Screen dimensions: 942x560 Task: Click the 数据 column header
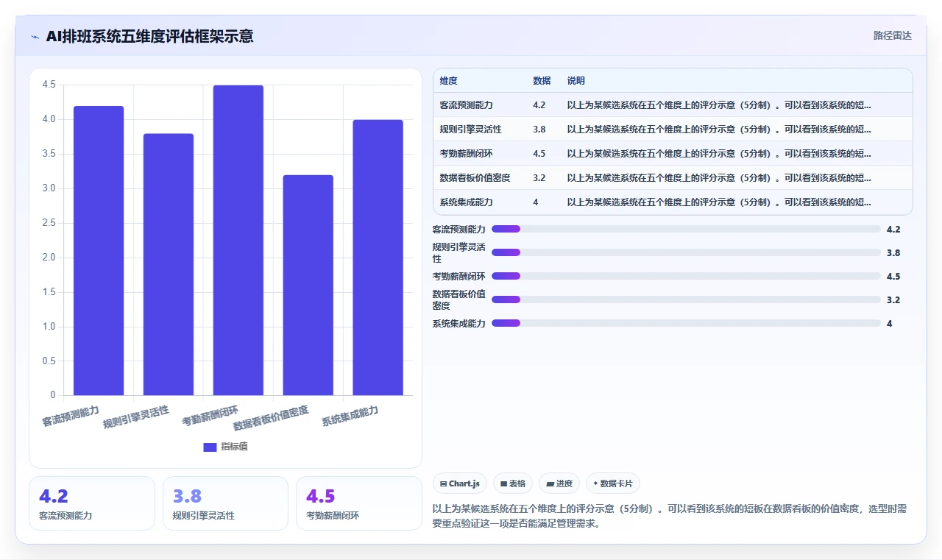pos(542,81)
